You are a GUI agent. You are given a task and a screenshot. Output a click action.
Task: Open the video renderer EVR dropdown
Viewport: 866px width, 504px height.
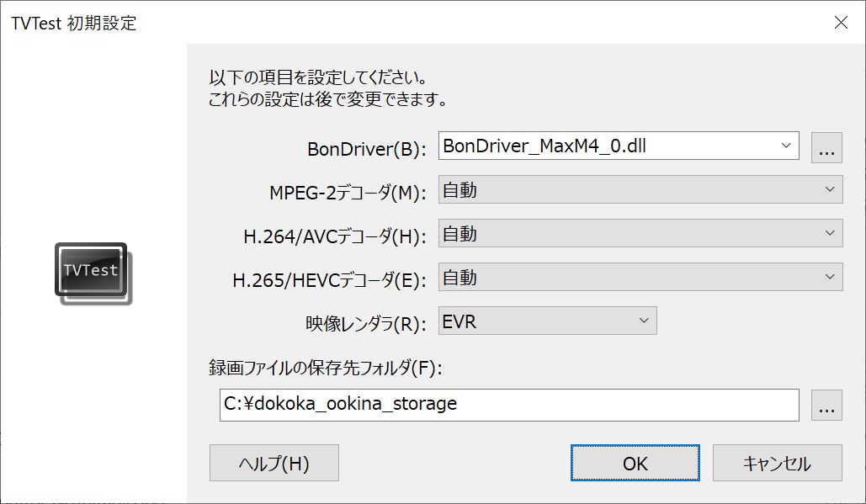click(547, 321)
